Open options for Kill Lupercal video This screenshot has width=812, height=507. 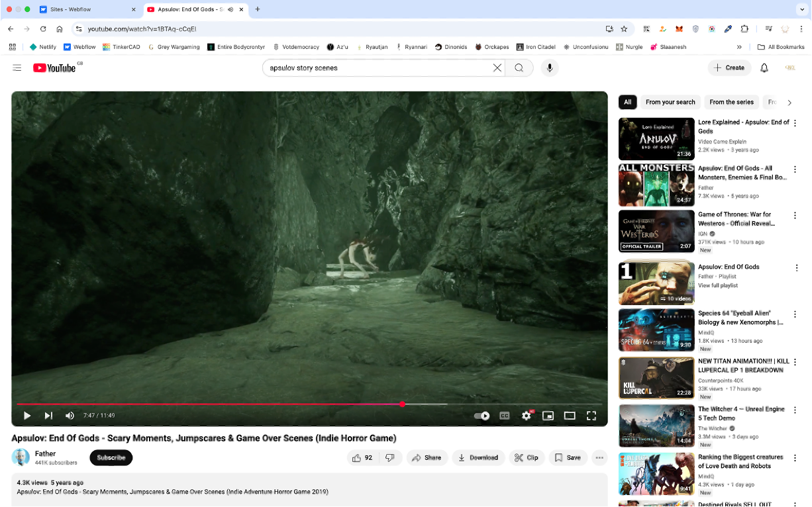coord(795,362)
